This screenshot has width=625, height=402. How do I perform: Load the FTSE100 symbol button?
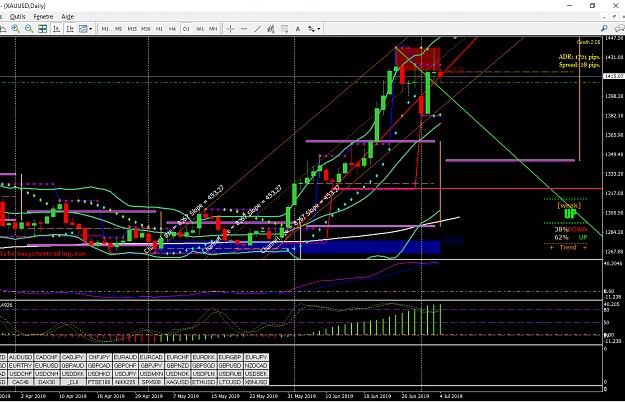(x=99, y=382)
